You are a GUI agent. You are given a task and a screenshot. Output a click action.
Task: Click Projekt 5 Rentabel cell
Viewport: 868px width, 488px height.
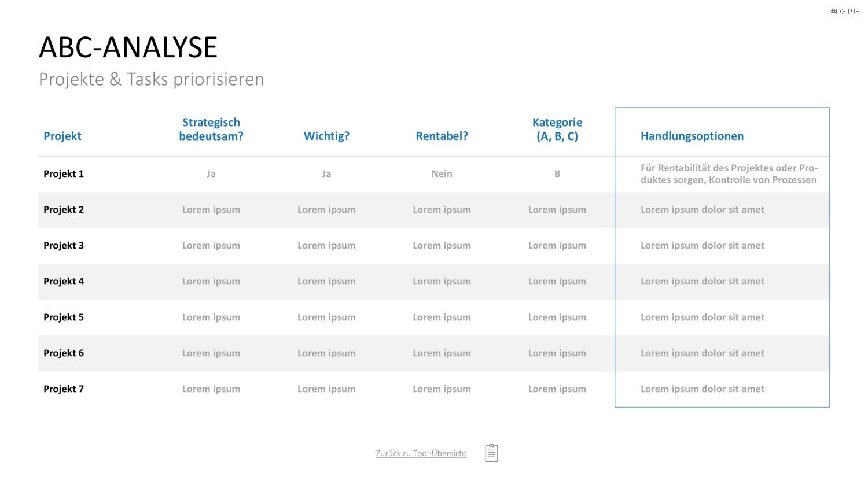click(x=442, y=317)
